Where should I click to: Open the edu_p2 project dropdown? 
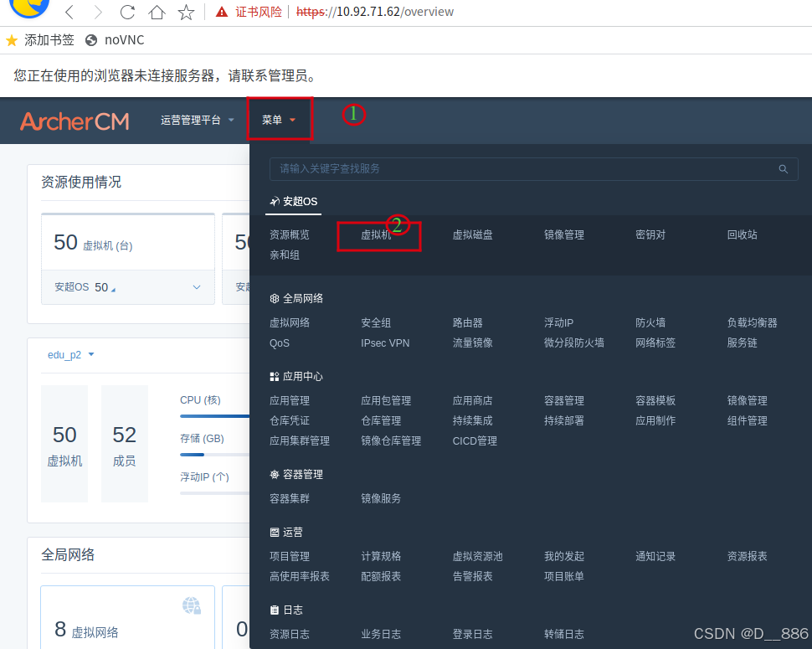click(71, 355)
